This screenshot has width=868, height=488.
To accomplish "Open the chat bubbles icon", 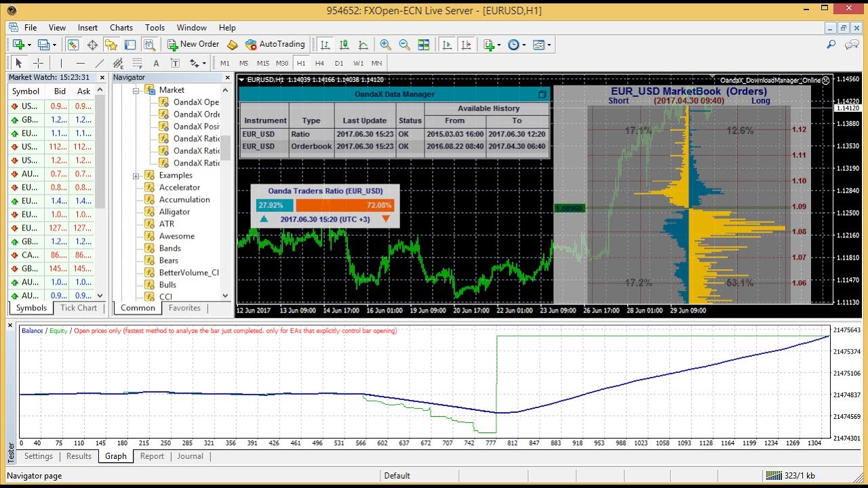I will tap(852, 45).
